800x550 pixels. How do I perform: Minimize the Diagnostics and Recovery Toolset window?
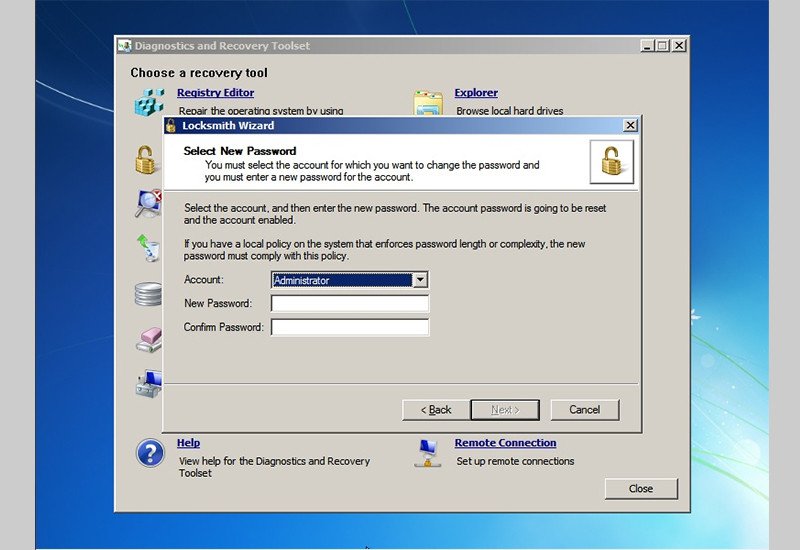(648, 46)
